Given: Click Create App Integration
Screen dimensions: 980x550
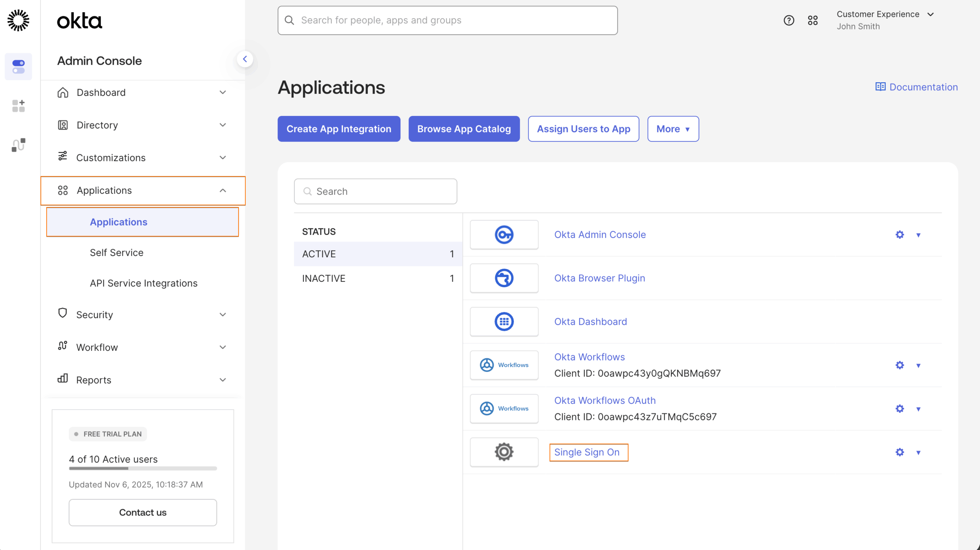Looking at the screenshot, I should click(338, 129).
